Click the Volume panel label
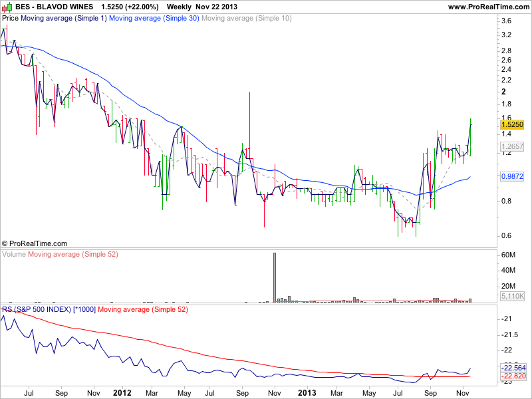This screenshot has height=399, width=532. [x=14, y=254]
